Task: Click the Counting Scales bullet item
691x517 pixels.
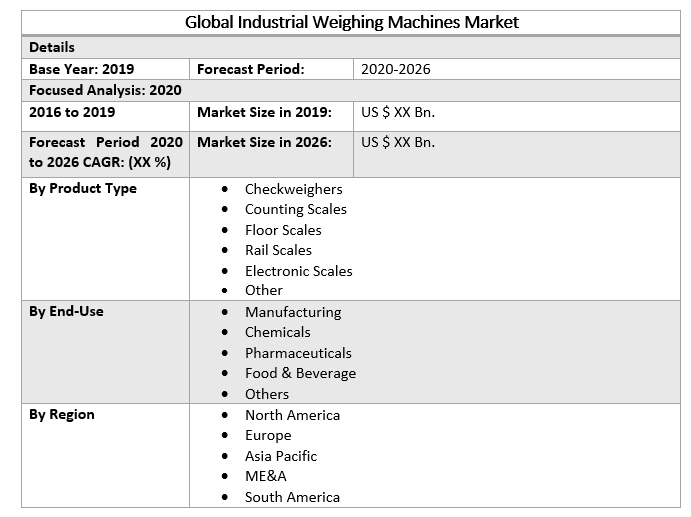Action: [295, 209]
